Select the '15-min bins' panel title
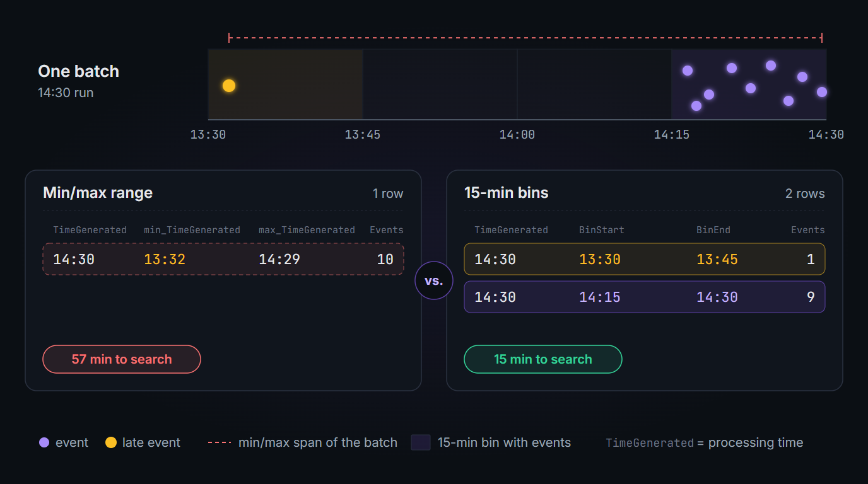 pos(507,193)
